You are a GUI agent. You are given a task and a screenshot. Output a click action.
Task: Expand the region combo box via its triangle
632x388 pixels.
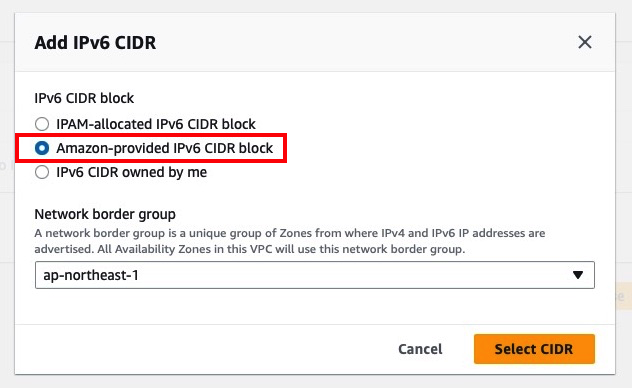pos(578,275)
